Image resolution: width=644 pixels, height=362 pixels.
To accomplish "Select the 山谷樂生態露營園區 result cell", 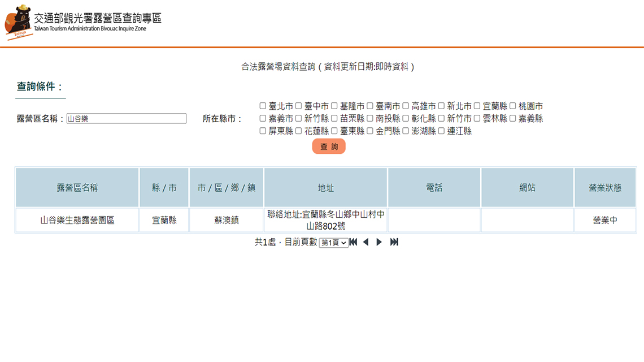I will [77, 220].
